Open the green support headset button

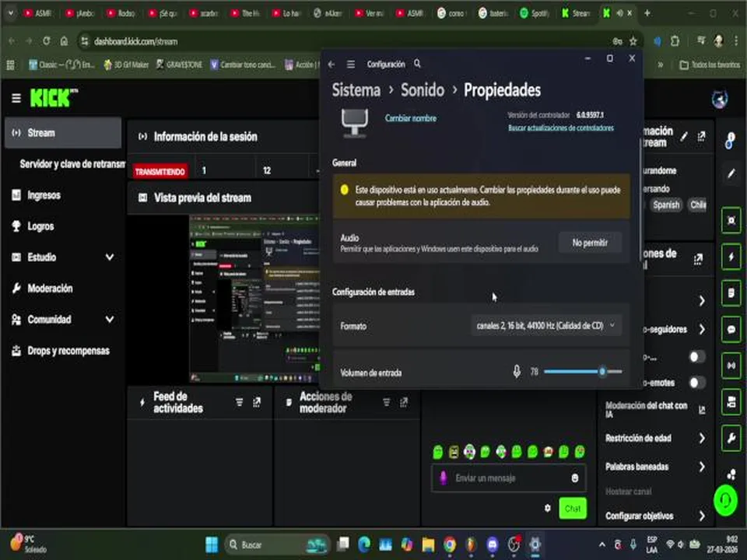pyautogui.click(x=725, y=500)
